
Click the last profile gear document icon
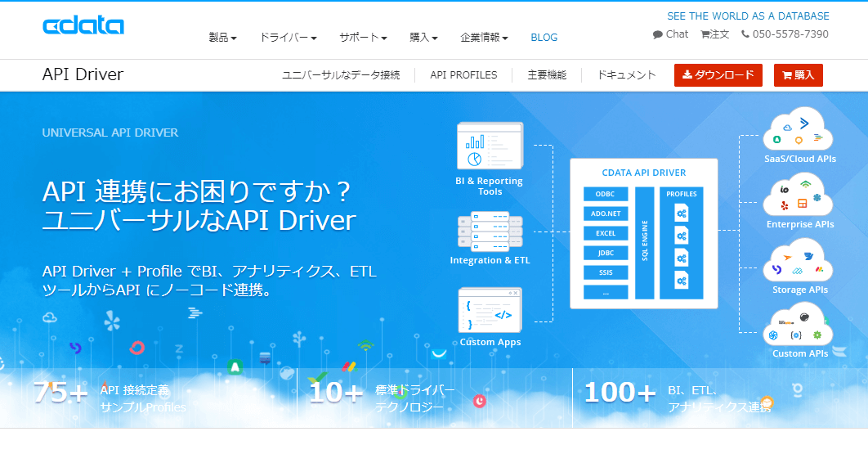tap(682, 280)
